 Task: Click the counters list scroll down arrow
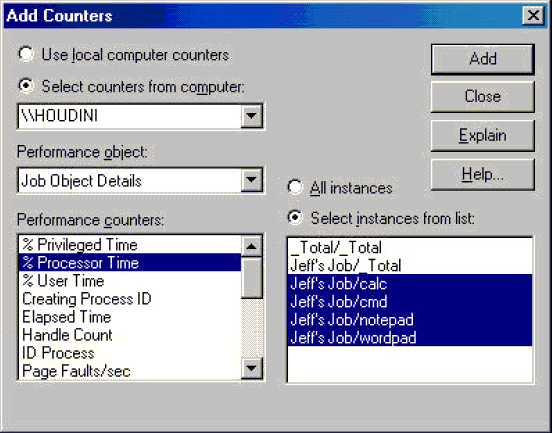pyautogui.click(x=251, y=368)
